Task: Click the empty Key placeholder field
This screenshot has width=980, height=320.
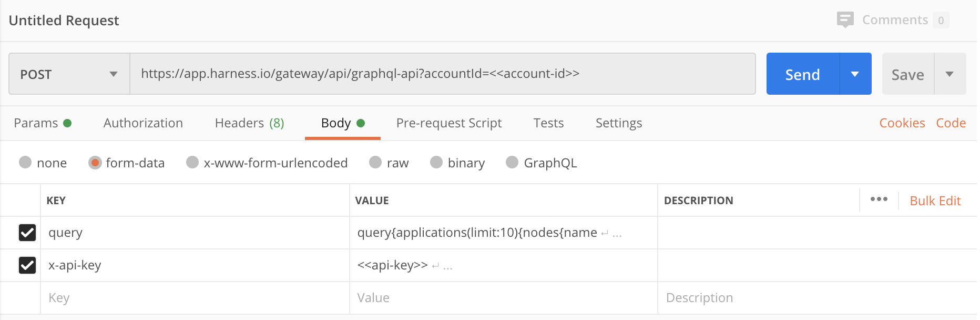Action: point(195,298)
